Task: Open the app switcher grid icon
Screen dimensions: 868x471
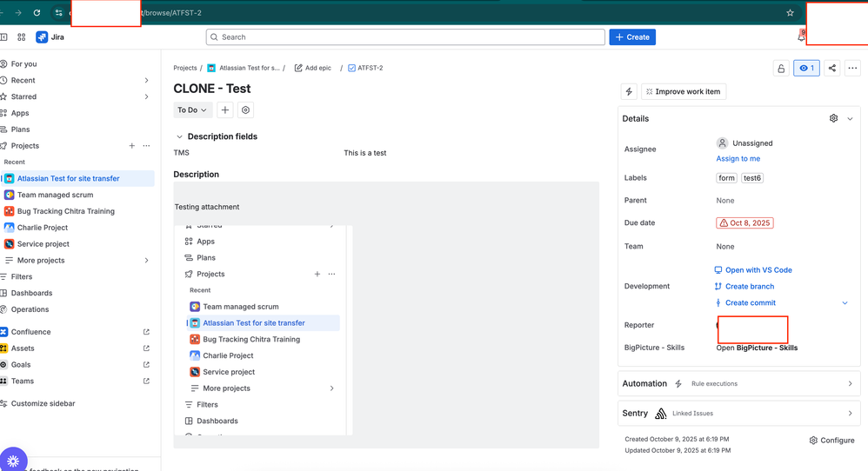Action: (22, 37)
